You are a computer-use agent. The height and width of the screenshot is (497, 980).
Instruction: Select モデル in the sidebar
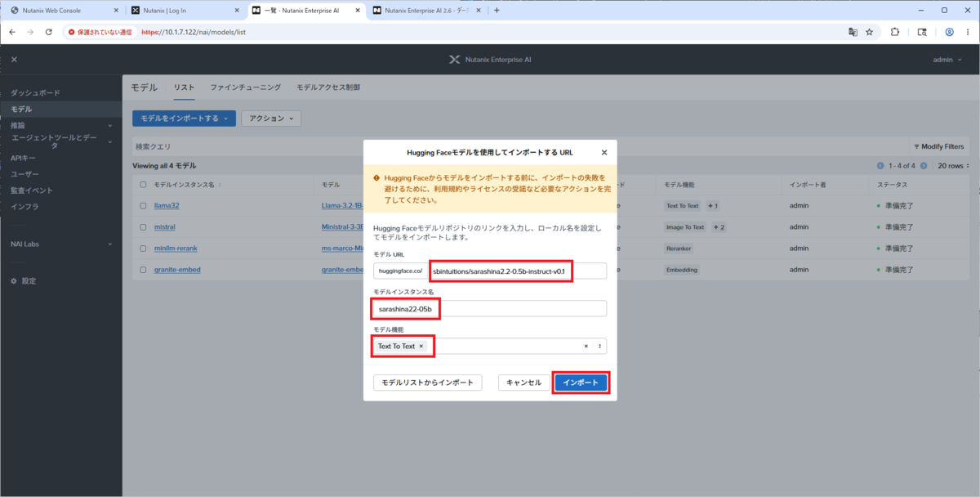point(22,110)
